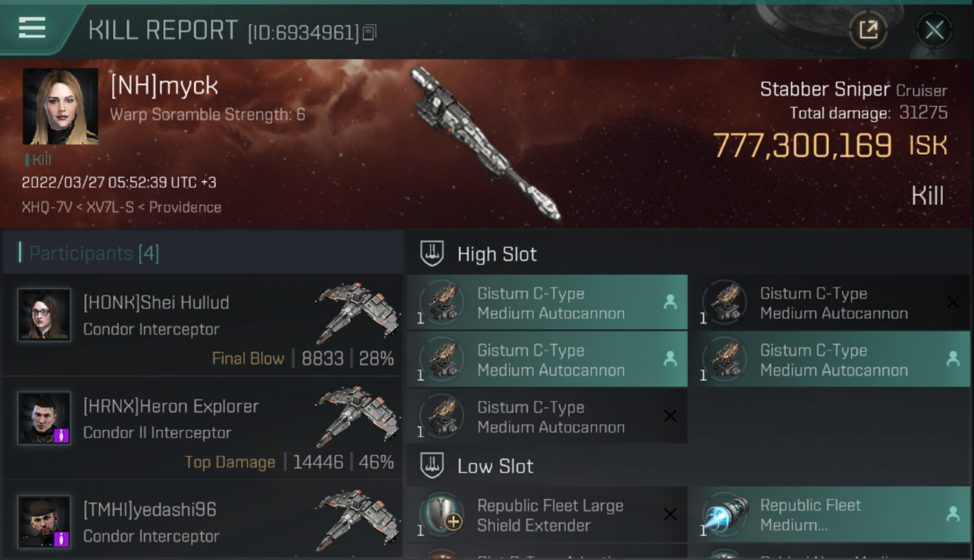The height and width of the screenshot is (560, 974).
Task: Click destroyed-marked bottom Gistum Autocannon row
Action: click(547, 416)
